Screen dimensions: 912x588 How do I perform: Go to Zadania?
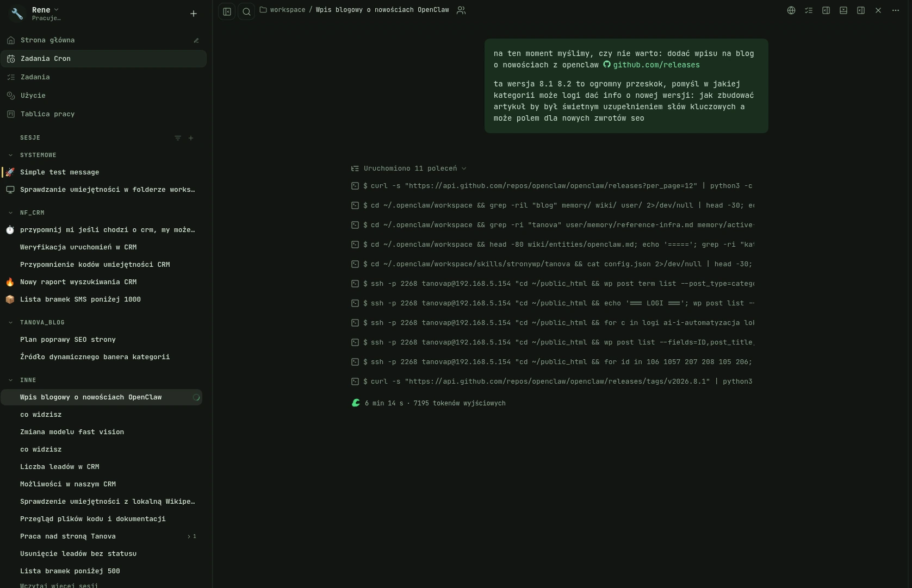tap(103, 77)
